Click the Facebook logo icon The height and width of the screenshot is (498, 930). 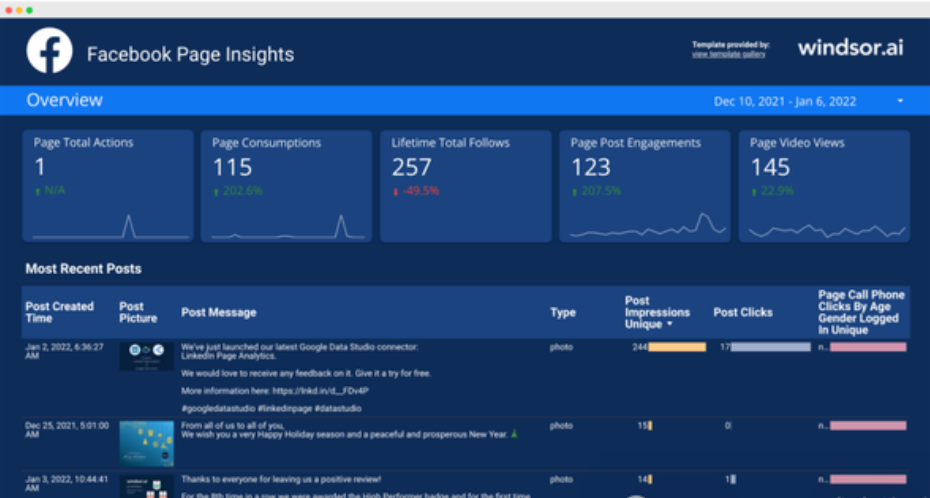(x=49, y=50)
